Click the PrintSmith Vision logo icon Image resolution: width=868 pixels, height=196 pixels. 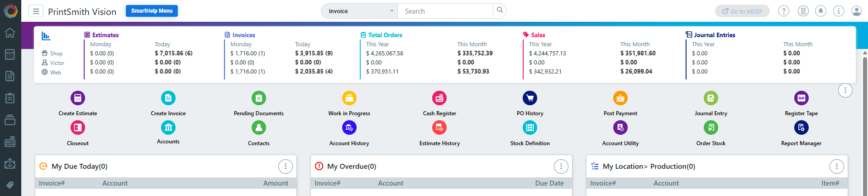pyautogui.click(x=10, y=11)
